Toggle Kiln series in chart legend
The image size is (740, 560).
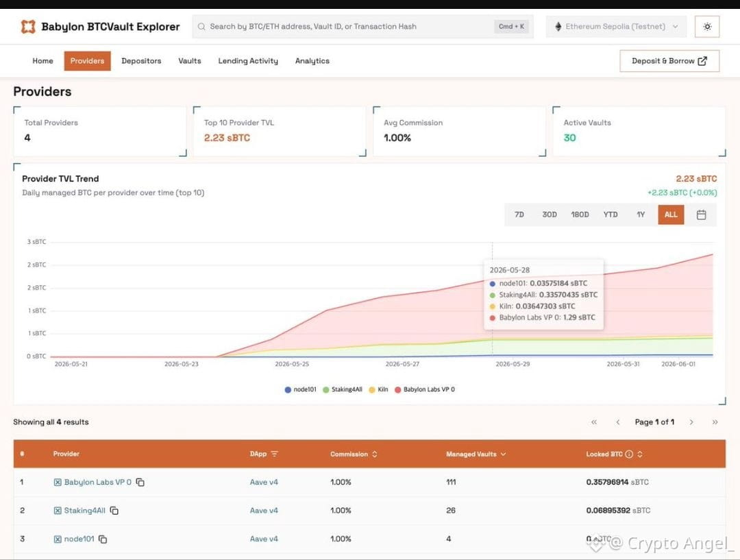[378, 389]
